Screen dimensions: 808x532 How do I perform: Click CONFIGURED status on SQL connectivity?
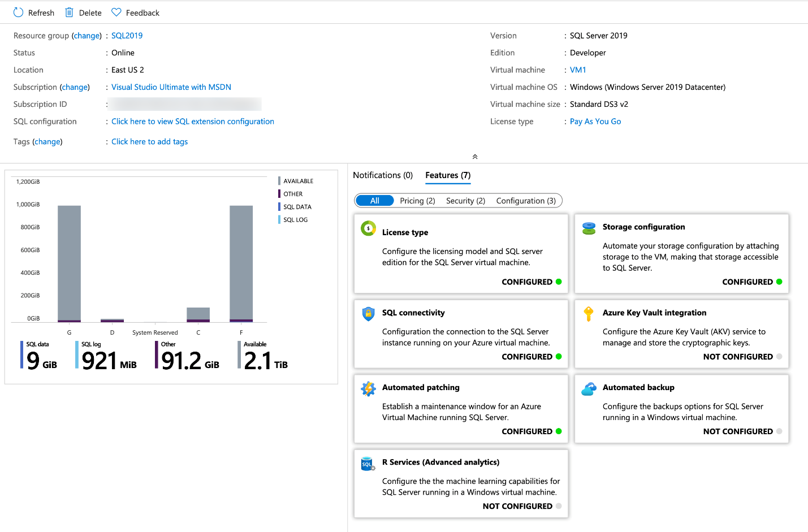(x=527, y=357)
